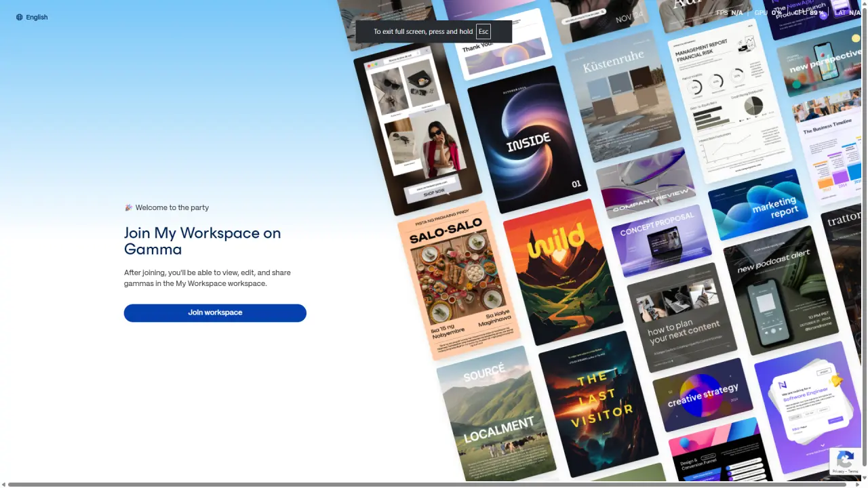Select the Company Review thumbnail

click(x=646, y=183)
